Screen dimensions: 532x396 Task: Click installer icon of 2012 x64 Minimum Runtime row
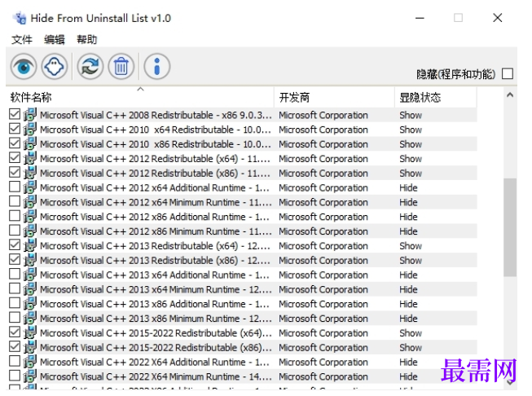coord(30,202)
